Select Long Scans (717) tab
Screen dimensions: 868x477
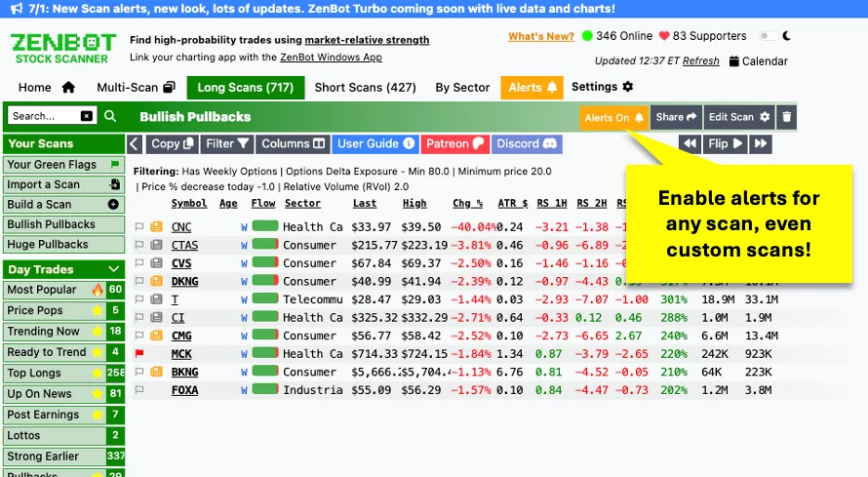pyautogui.click(x=245, y=88)
